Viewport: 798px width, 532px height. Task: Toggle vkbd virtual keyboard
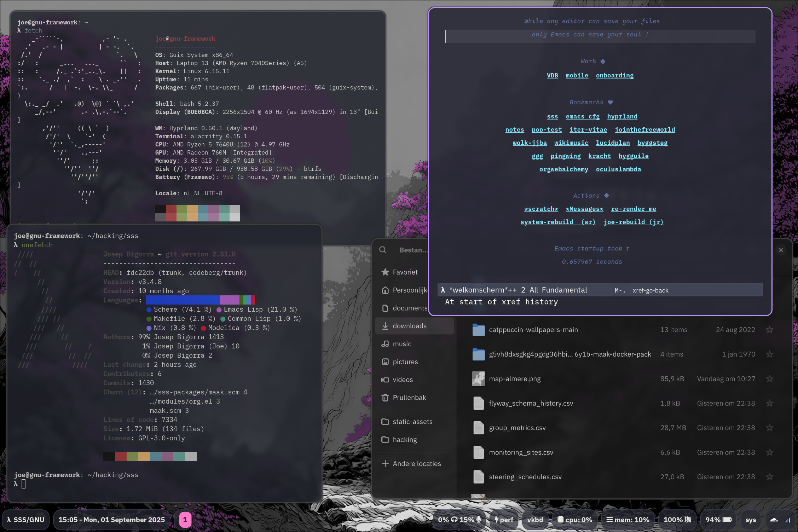[x=535, y=520]
